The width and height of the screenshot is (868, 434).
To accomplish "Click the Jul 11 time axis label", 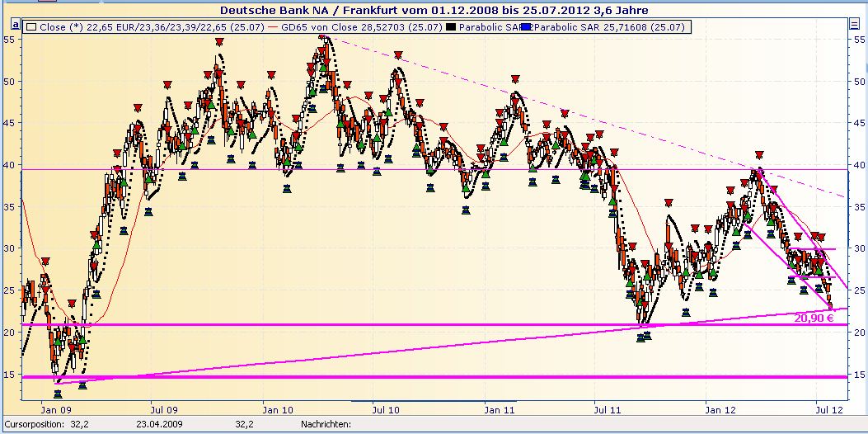I will pyautogui.click(x=608, y=410).
